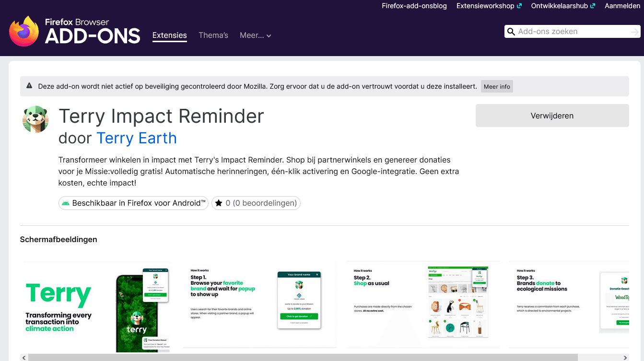
Task: Switch to the Extensies tab
Action: (x=170, y=35)
